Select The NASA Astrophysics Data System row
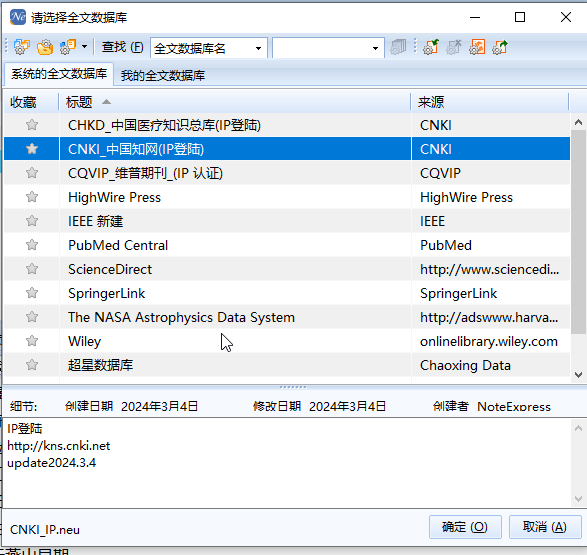 tap(287, 317)
